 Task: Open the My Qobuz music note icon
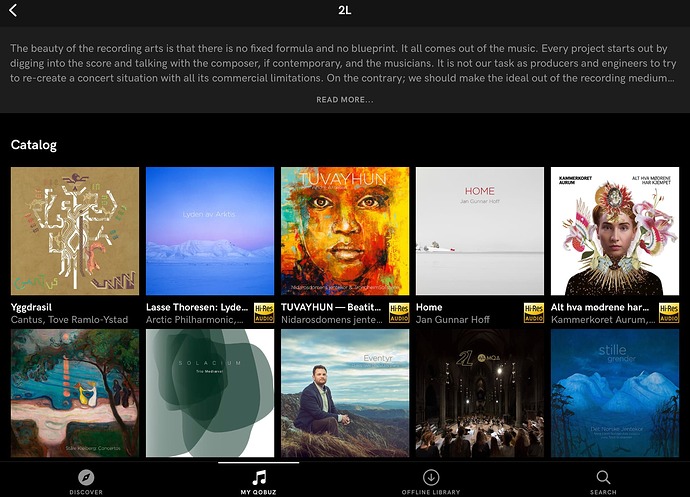tap(259, 477)
